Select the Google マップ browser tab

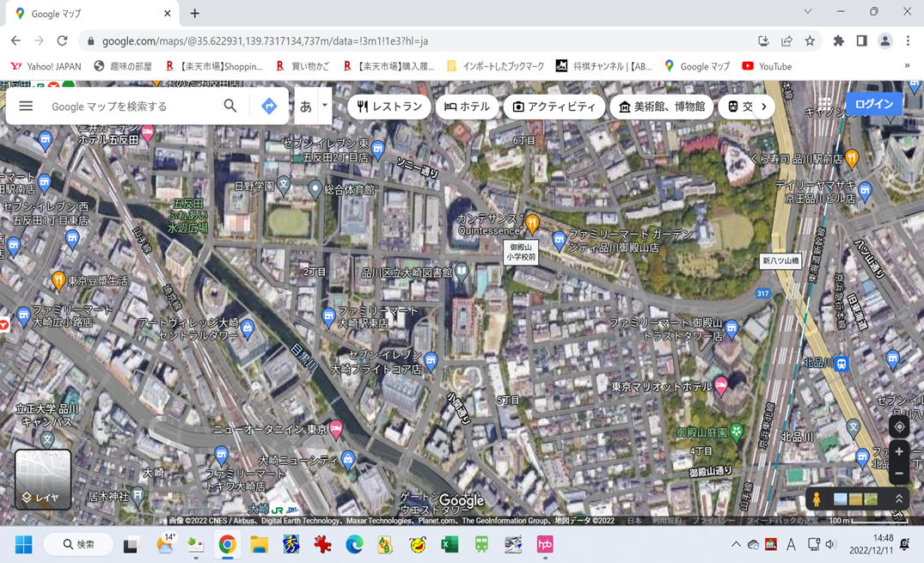[93, 14]
